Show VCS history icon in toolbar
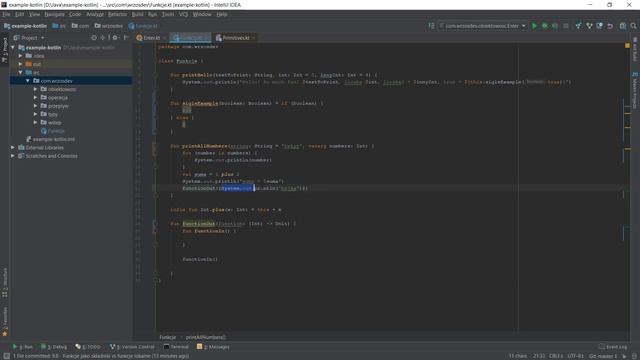This screenshot has height=360, width=640. 600,26
